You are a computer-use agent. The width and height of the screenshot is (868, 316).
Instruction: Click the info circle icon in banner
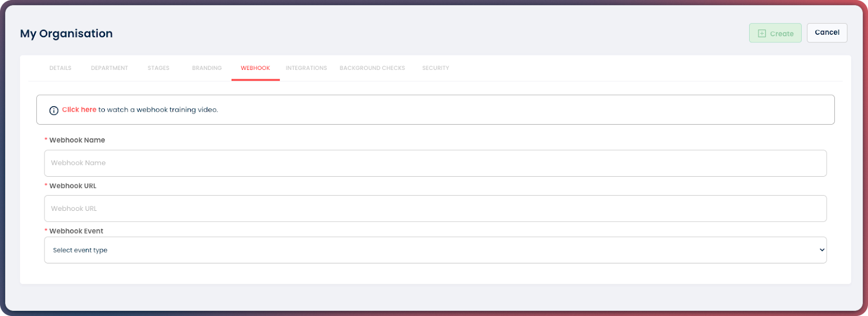(x=54, y=111)
